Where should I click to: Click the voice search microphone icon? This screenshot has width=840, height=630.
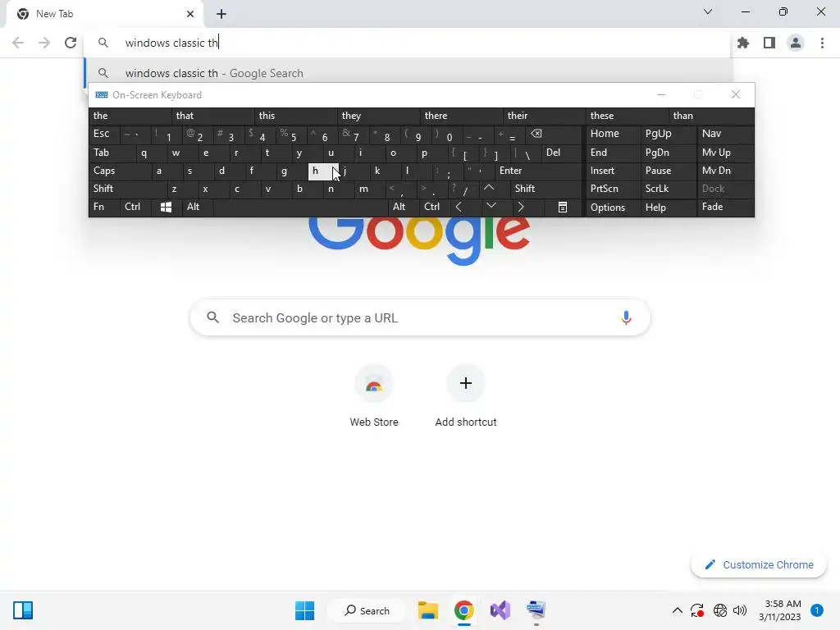626,317
